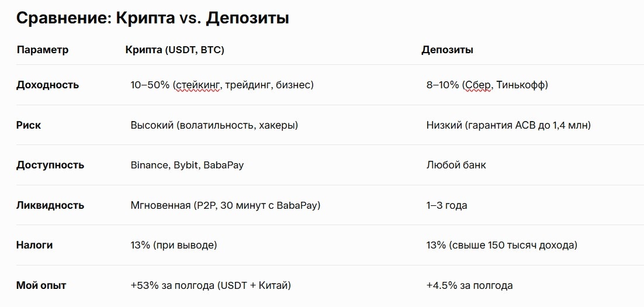Image resolution: width=644 pixels, height=307 pixels.
Task: Click the cell 'Binance, Bybit, BabaPay'
Action: click(x=187, y=165)
